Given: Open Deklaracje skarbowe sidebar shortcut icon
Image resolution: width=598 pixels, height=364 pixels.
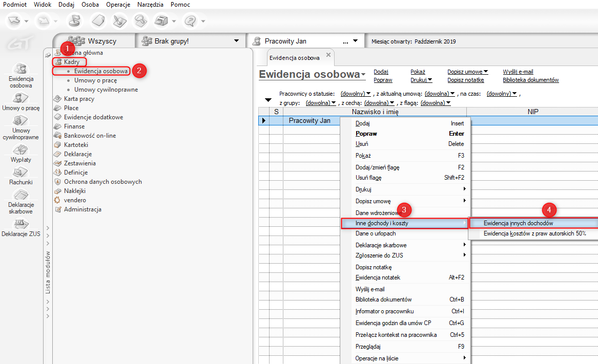Looking at the screenshot, I should [20, 195].
